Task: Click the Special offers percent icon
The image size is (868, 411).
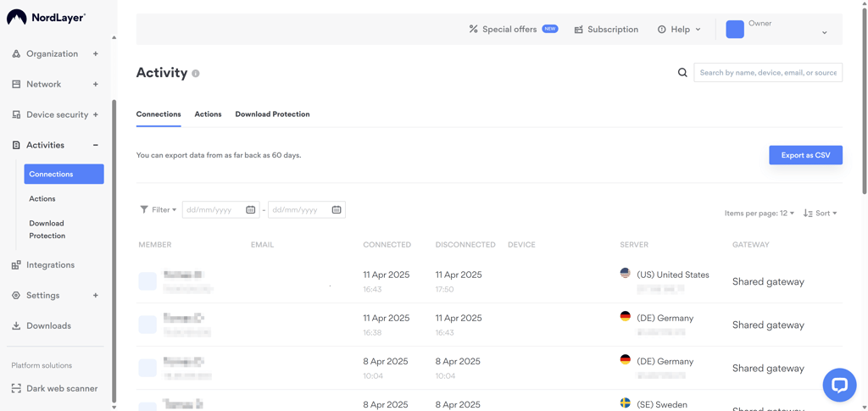Action: [473, 30]
